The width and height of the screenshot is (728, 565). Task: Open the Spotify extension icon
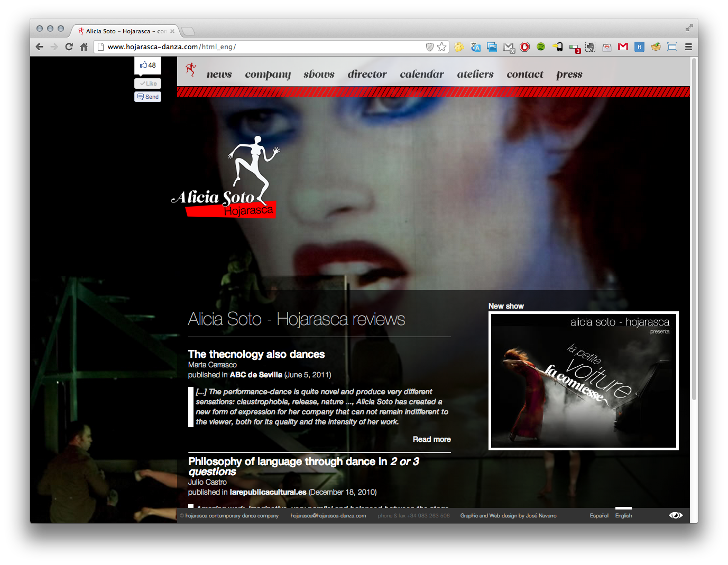click(541, 47)
